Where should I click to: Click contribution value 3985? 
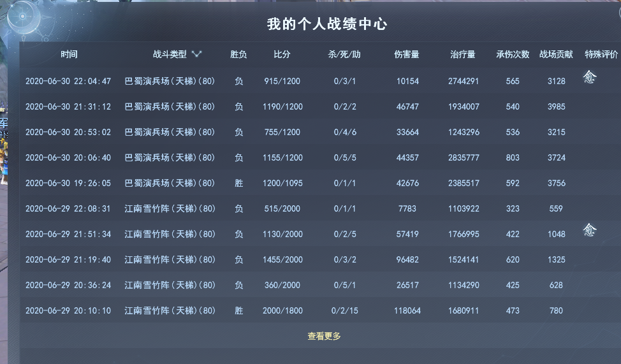[557, 106]
